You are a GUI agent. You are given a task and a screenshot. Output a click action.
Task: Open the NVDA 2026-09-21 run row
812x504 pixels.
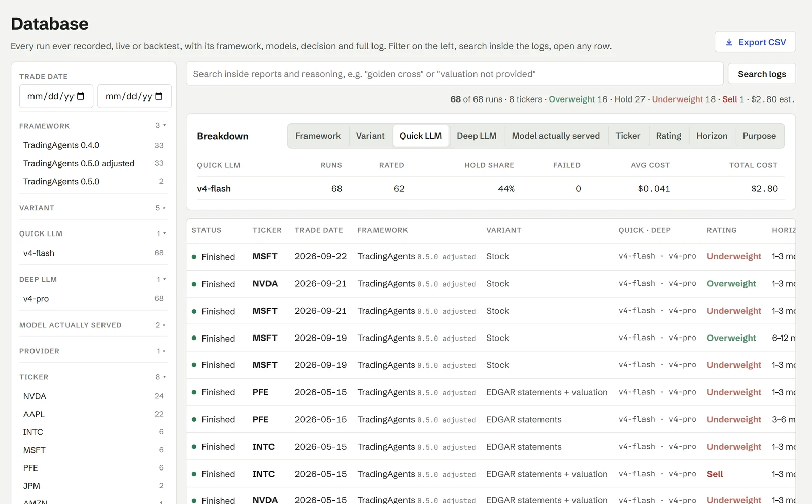(x=491, y=284)
